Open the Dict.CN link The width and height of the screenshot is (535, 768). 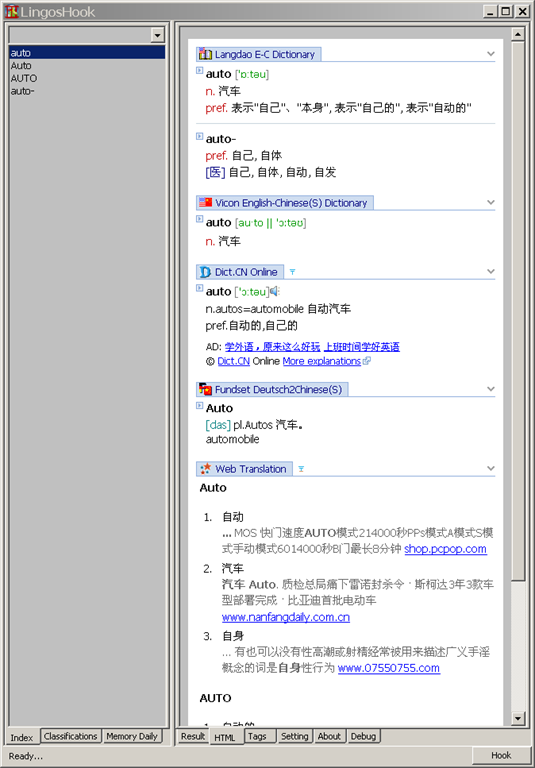tap(234, 361)
